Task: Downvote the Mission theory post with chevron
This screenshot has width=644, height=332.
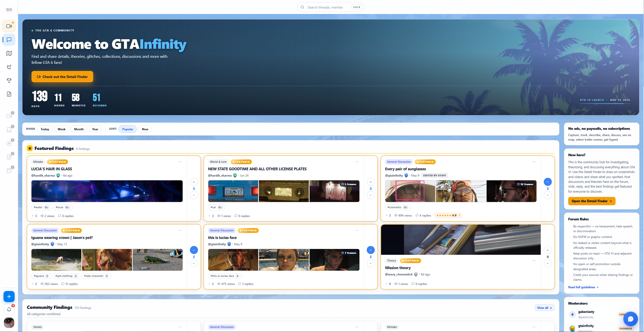Action: coord(548,263)
